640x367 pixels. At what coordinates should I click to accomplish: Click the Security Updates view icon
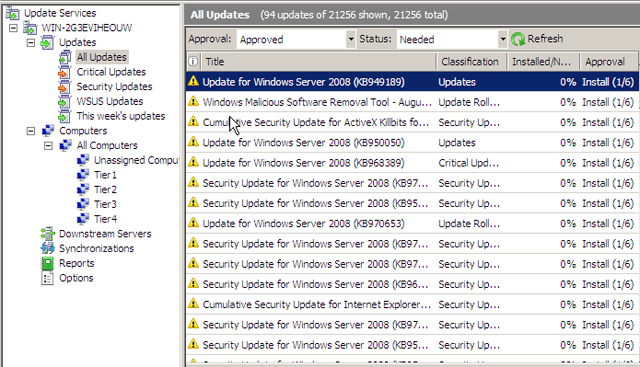[64, 87]
